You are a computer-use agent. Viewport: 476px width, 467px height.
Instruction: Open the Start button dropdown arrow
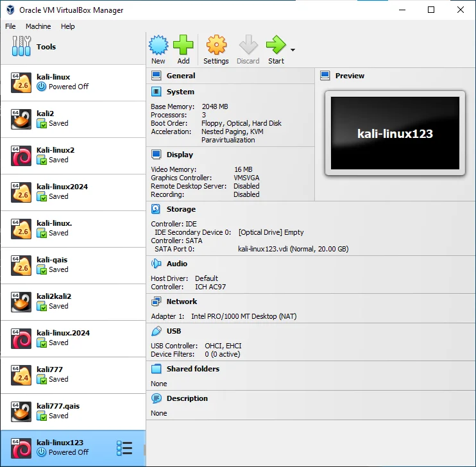293,50
